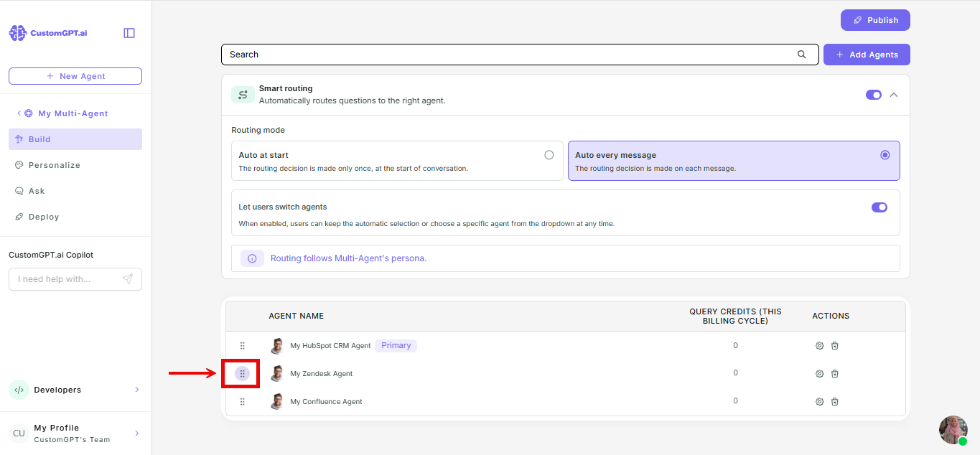Click My HubSpot CRM Agent avatar

(277, 346)
